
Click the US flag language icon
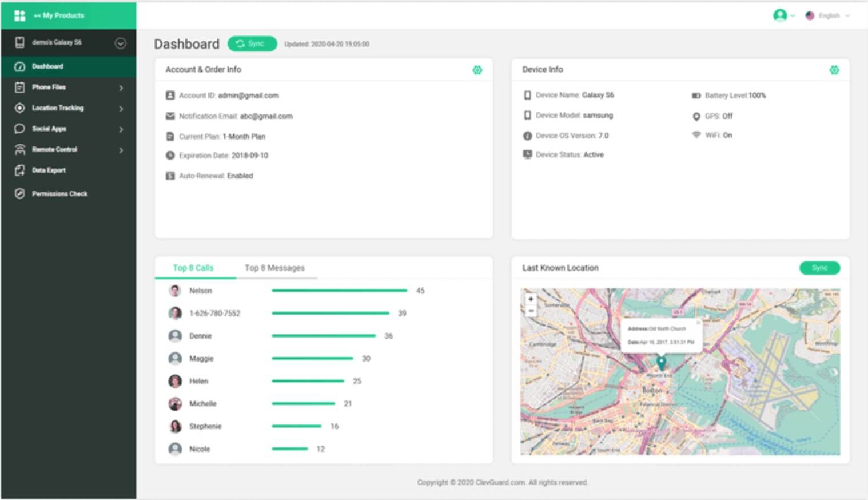[810, 15]
